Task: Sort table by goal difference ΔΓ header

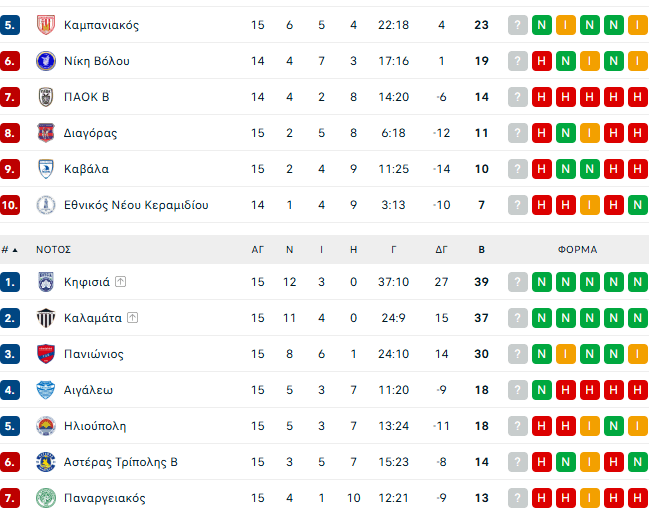Action: [x=442, y=249]
